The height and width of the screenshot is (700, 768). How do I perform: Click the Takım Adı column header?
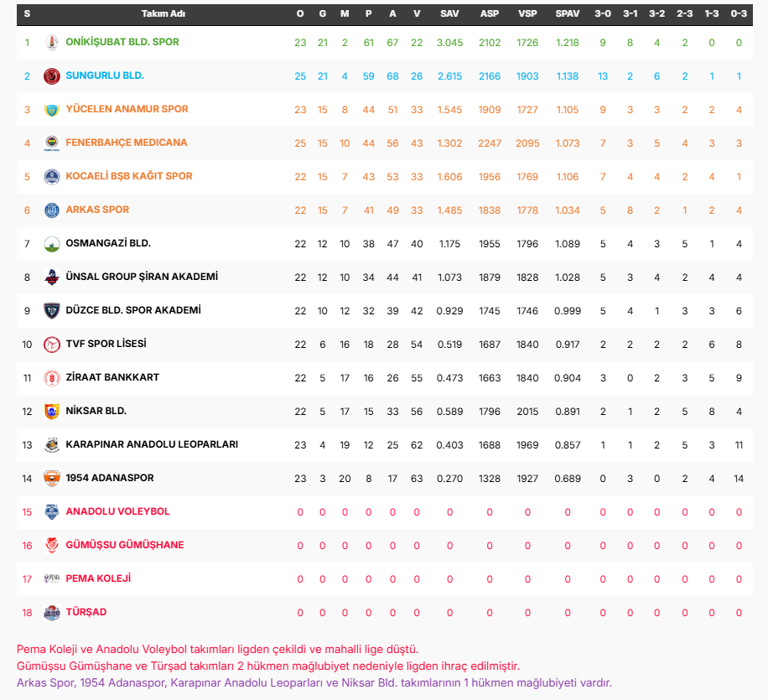[163, 14]
